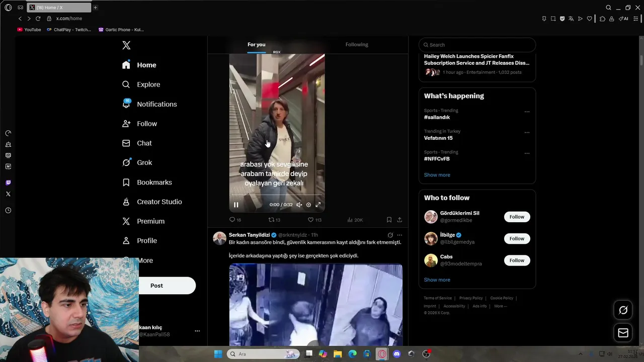The width and height of the screenshot is (644, 362).
Task: Toggle the ad-blocker shield icon
Action: click(x=562, y=19)
